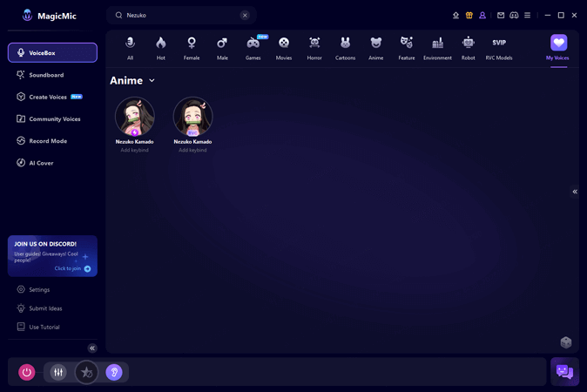Add keybind for RVC Nezuko Kamado
Screen dimensions: 587x392
click(192, 150)
